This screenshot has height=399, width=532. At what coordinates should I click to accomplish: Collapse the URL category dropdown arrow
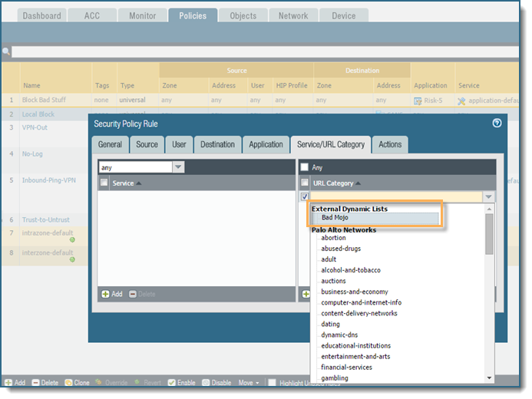[x=488, y=196]
